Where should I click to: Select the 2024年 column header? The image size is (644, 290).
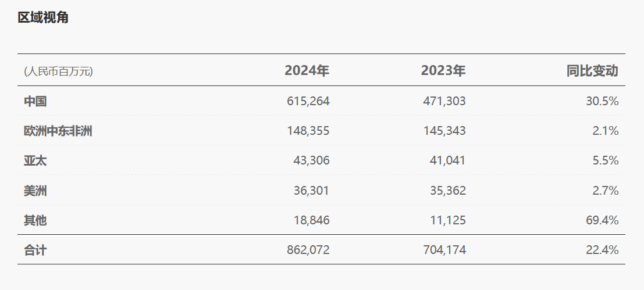307,71
